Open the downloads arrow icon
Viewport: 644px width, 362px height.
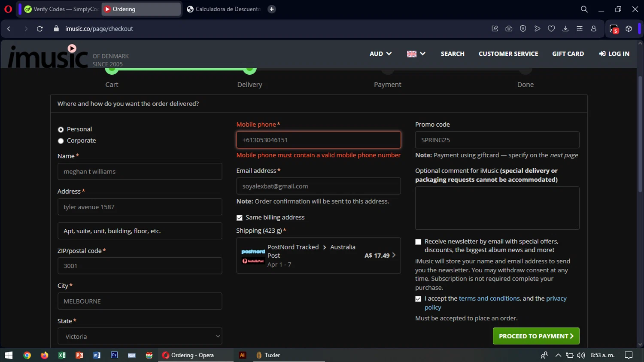[x=565, y=29]
